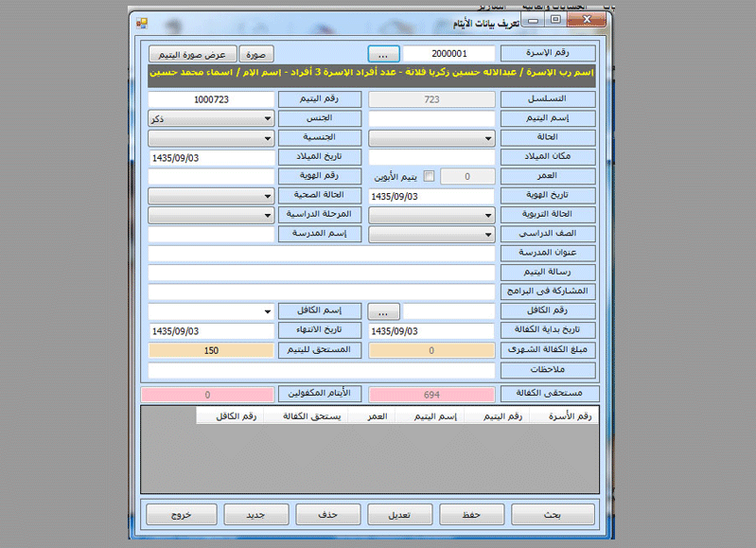
Task: Click the خروج exit button
Action: tap(182, 515)
